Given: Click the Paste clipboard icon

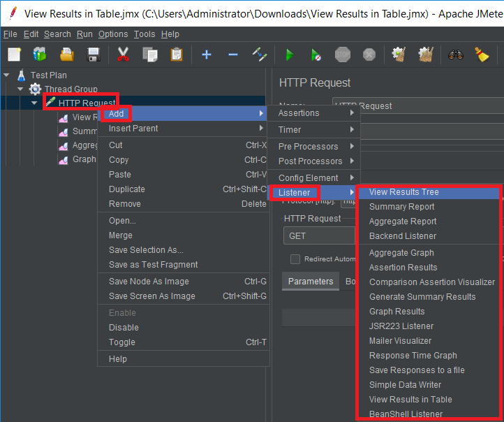Looking at the screenshot, I should (x=177, y=54).
